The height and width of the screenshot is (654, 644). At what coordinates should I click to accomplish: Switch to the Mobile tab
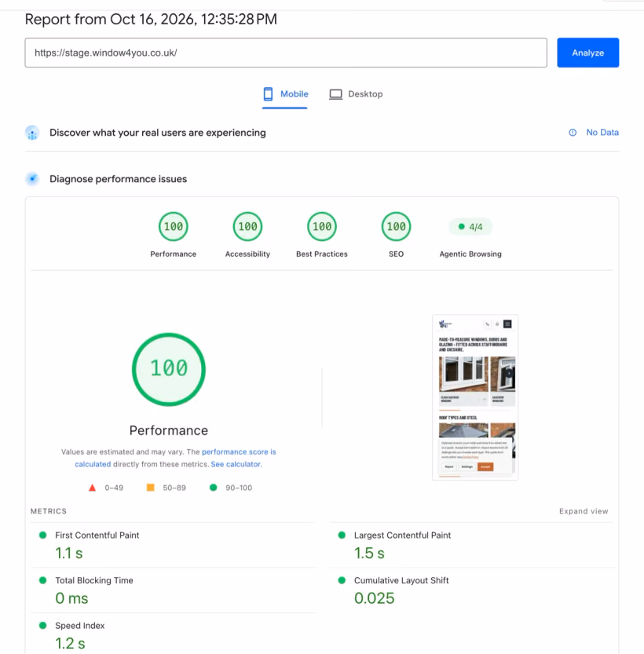285,94
